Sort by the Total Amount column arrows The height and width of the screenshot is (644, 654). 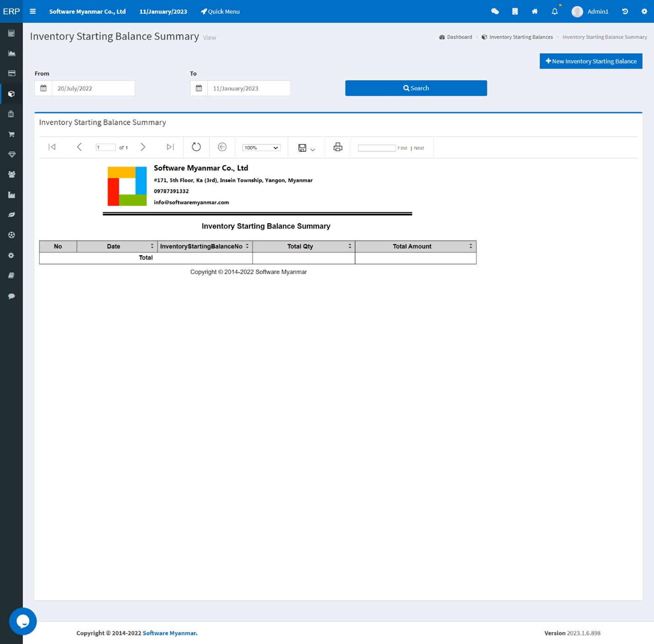(x=471, y=246)
